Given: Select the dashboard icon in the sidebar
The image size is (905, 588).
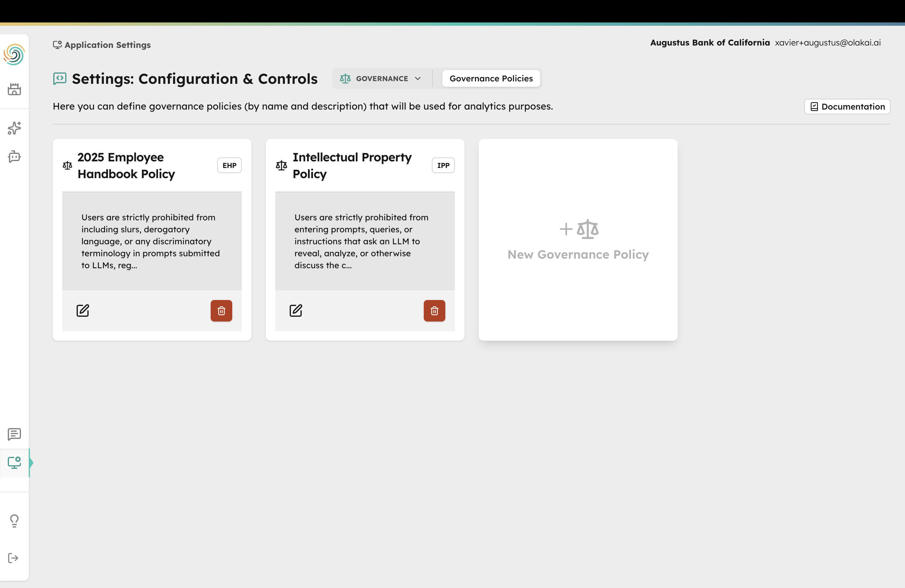Looking at the screenshot, I should click(x=14, y=89).
